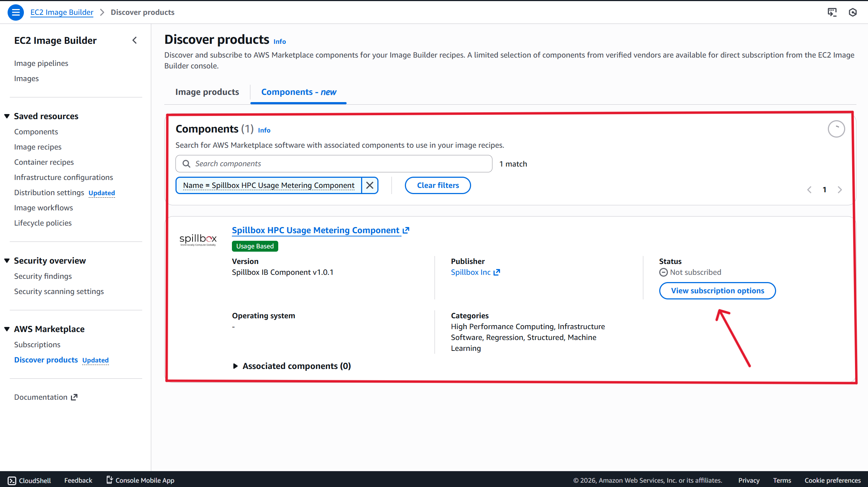
Task: Remove the Name filter token
Action: coord(370,185)
